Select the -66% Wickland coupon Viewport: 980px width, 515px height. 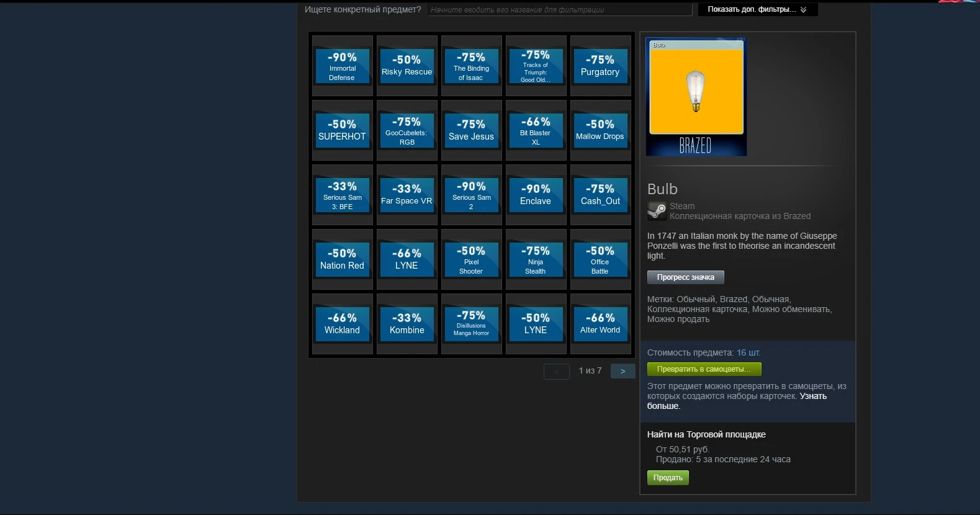[343, 324]
